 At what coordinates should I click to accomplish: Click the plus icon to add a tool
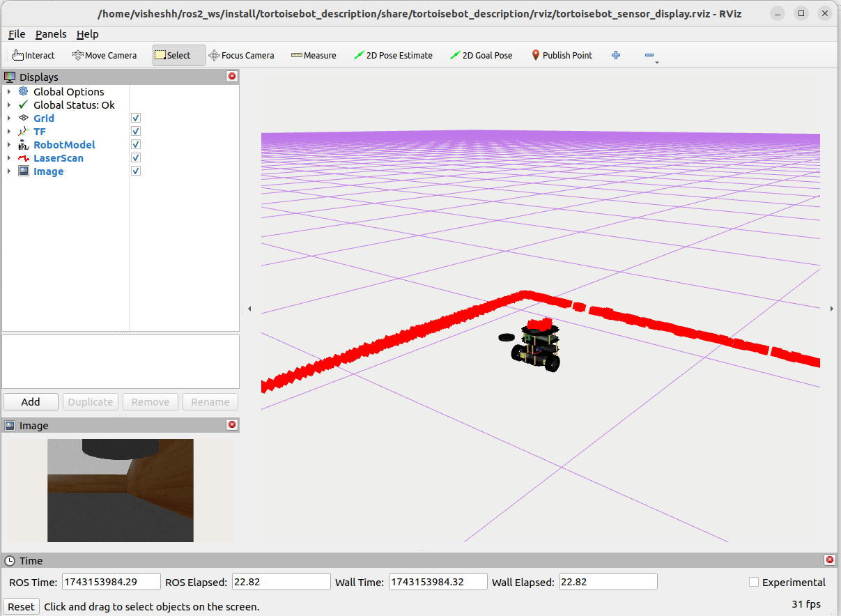pos(616,55)
